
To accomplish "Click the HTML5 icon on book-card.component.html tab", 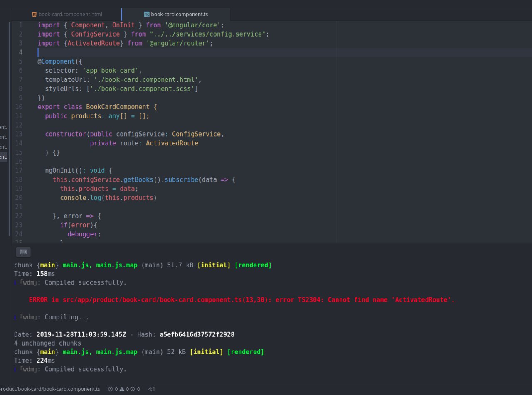I will [x=34, y=15].
